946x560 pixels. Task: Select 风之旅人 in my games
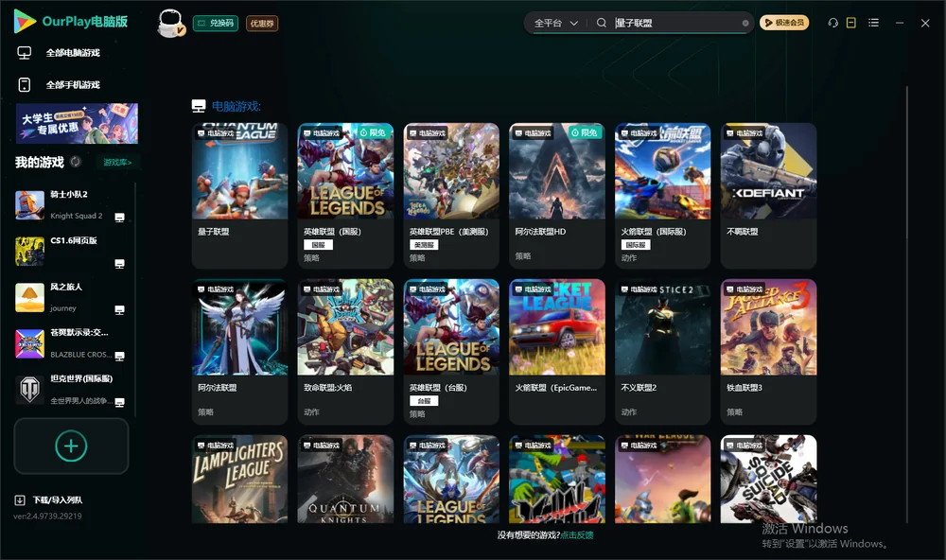69,297
